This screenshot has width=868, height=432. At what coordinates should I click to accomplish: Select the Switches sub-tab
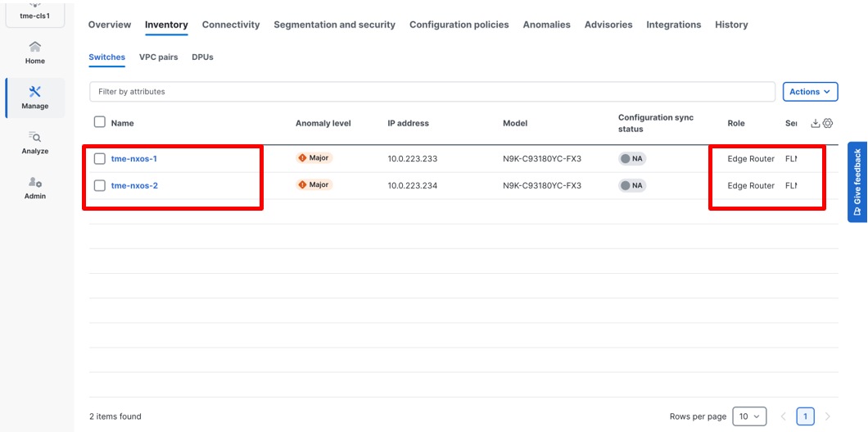pos(106,57)
